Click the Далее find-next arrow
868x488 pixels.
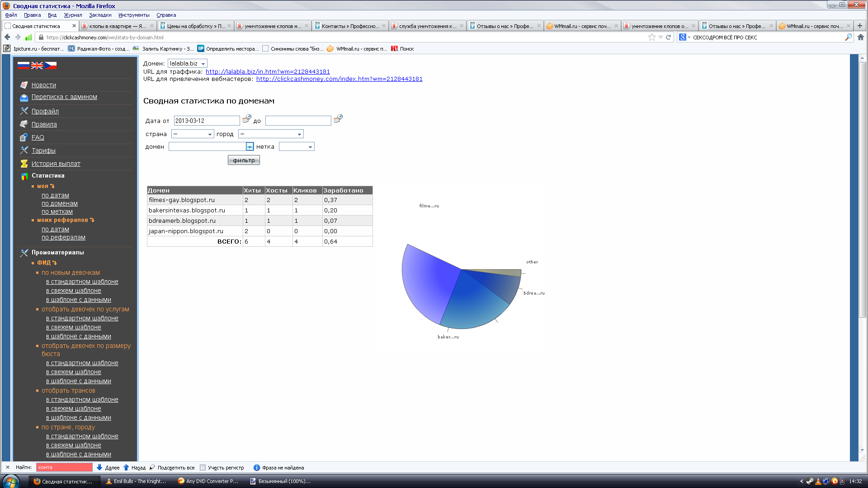point(108,468)
